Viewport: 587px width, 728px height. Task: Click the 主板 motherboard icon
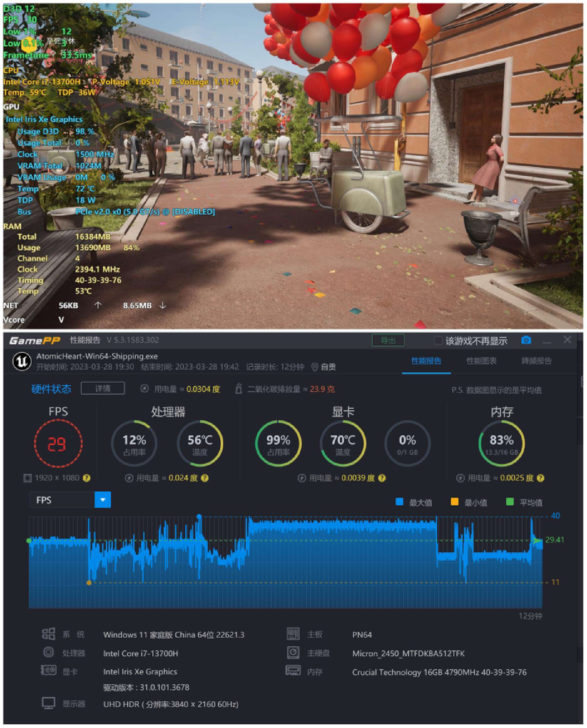pyautogui.click(x=293, y=634)
